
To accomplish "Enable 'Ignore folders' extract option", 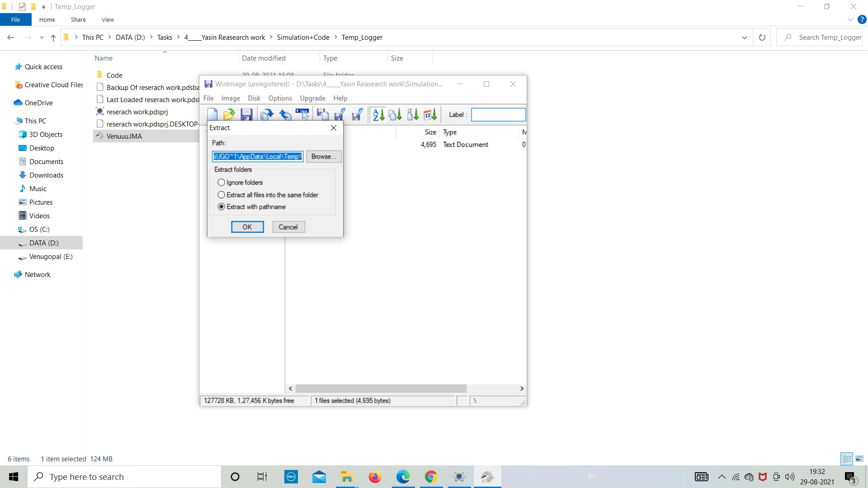I will pos(221,183).
